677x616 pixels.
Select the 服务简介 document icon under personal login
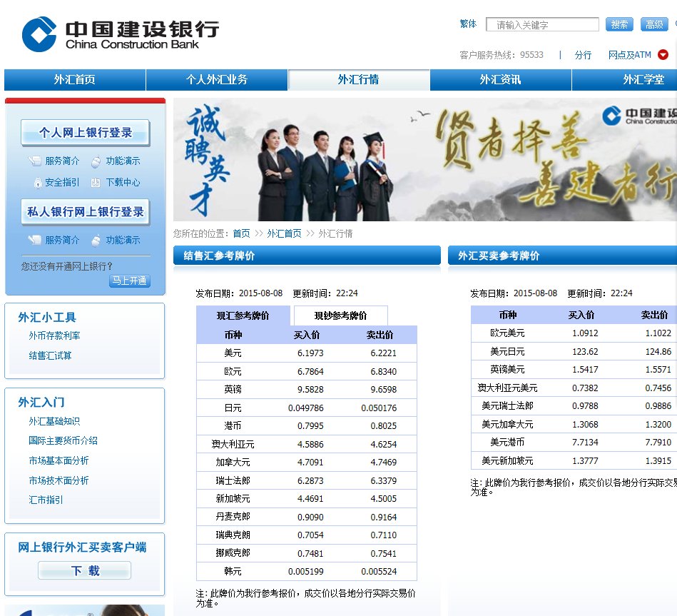click(35, 161)
